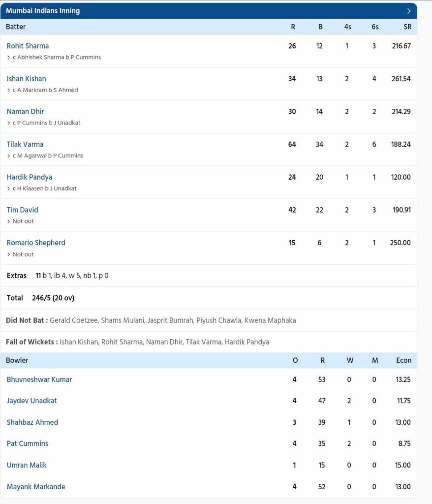Expand Tim David's not-out details
Screen dimensions: 432x504
(x=9, y=221)
